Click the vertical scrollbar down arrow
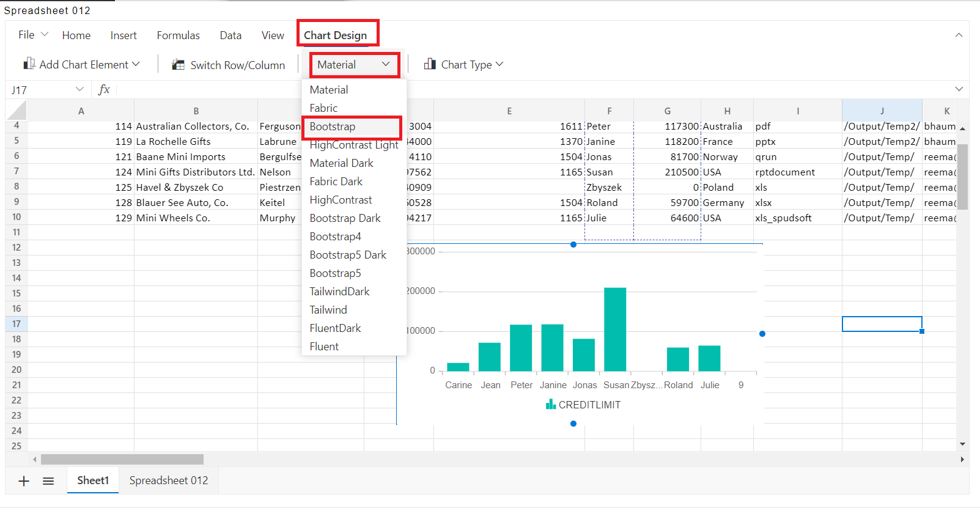 tap(962, 444)
